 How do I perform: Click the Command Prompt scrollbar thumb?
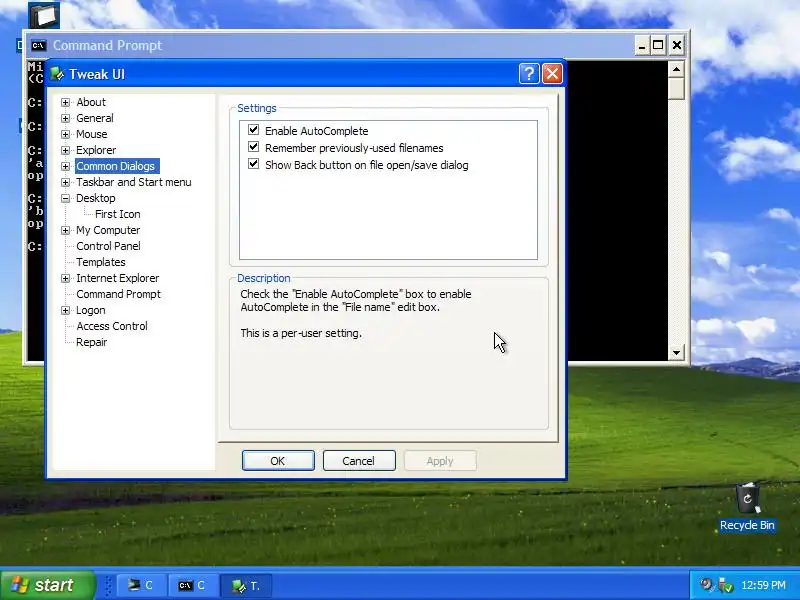tap(676, 88)
